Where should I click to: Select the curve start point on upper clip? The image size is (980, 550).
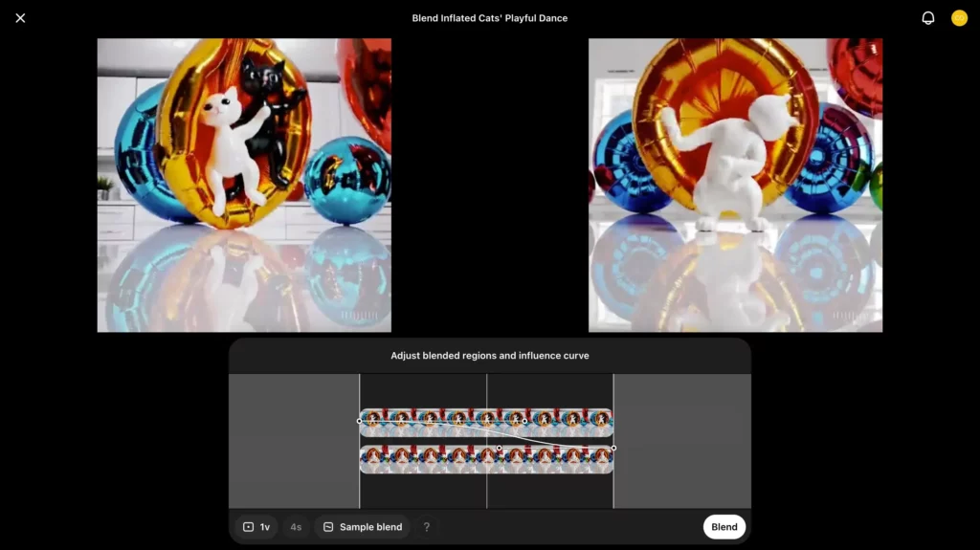[x=360, y=421]
